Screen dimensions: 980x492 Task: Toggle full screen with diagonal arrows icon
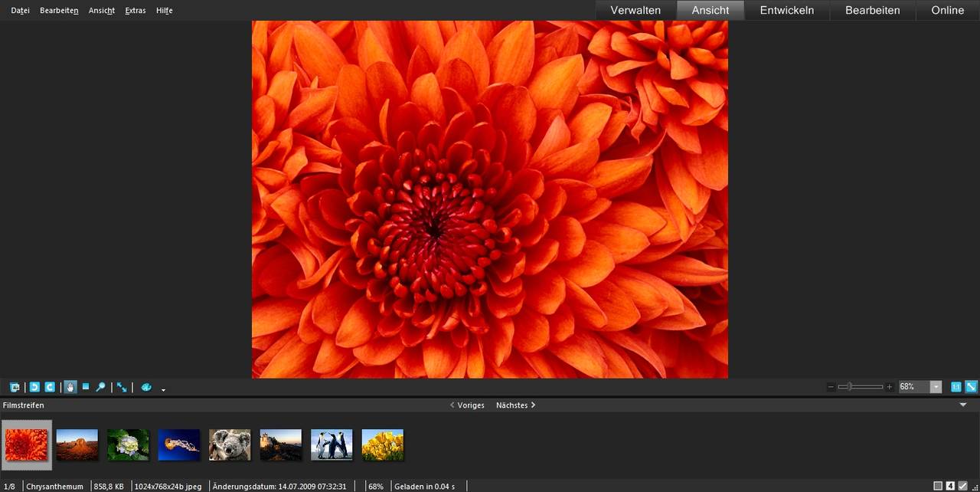click(122, 387)
